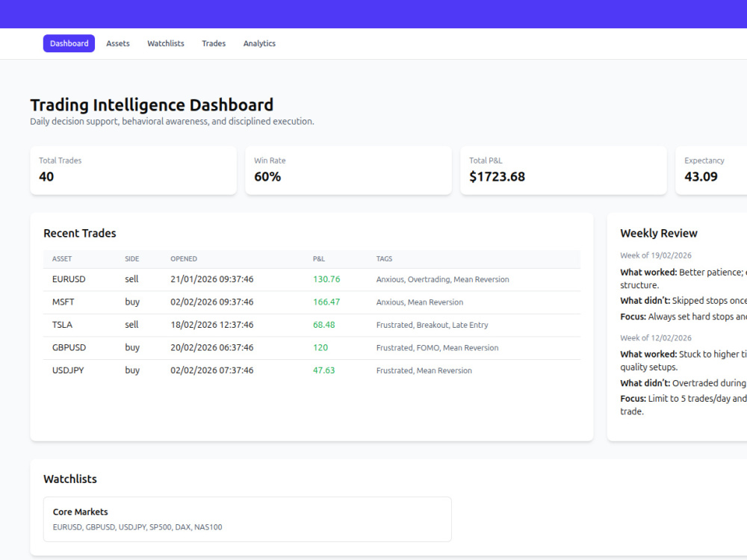Click the Weekly Review heading
The image size is (747, 560).
click(659, 233)
